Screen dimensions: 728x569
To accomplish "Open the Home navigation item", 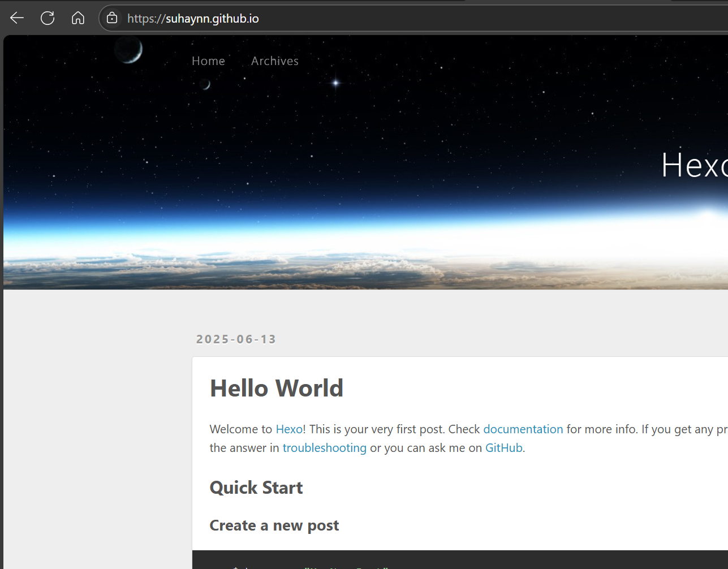I will (x=208, y=61).
